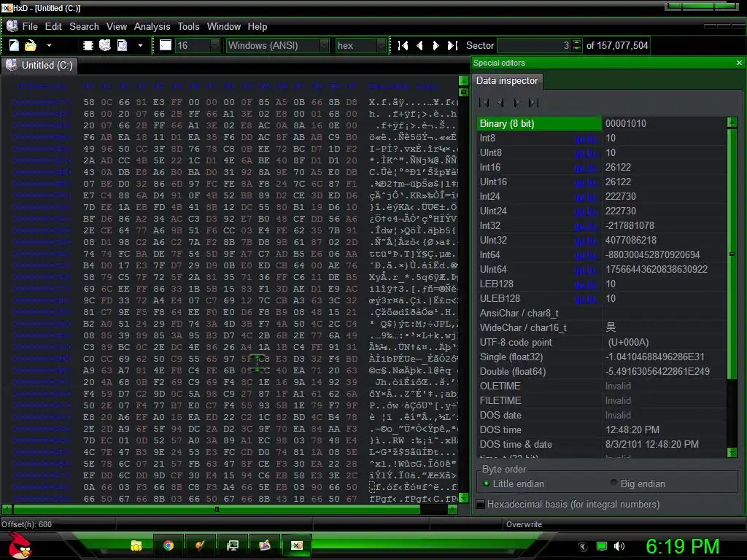The width and height of the screenshot is (747, 560).
Task: Click the green network monitor tray icon
Action: click(x=602, y=547)
